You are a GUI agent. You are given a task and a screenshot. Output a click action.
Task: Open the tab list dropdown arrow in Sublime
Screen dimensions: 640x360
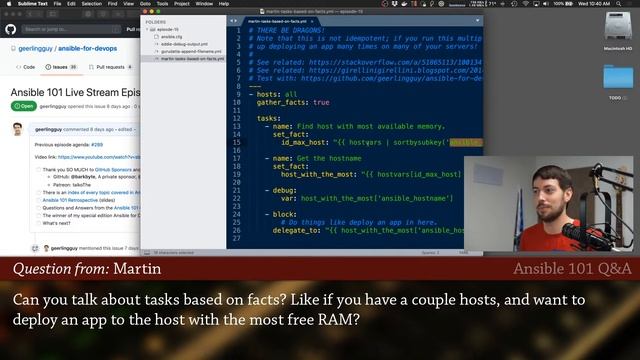tap(477, 20)
